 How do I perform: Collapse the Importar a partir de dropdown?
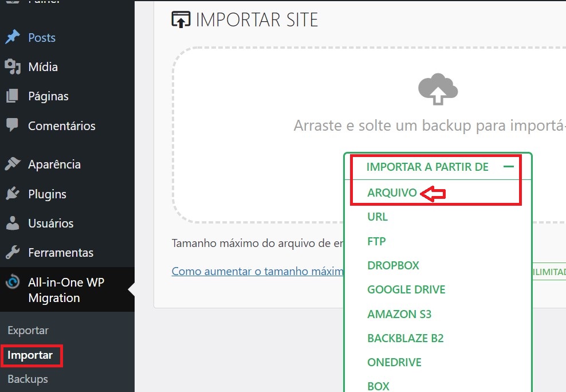click(x=438, y=167)
